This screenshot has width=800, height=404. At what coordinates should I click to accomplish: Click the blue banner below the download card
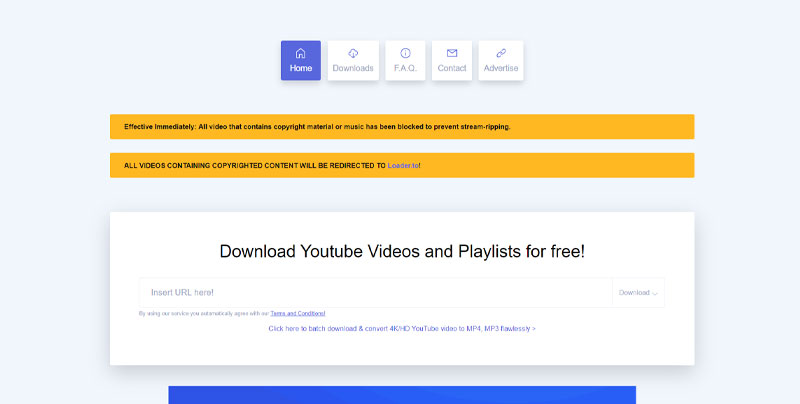pyautogui.click(x=402, y=395)
